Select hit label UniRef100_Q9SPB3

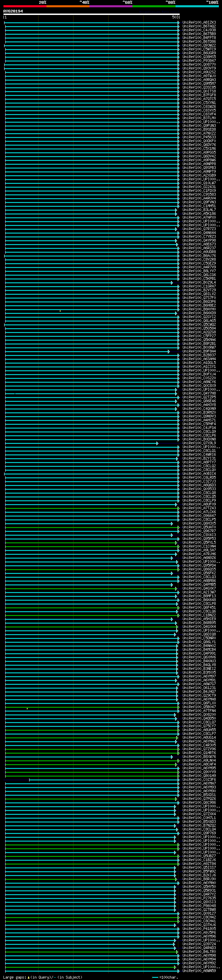199,168
